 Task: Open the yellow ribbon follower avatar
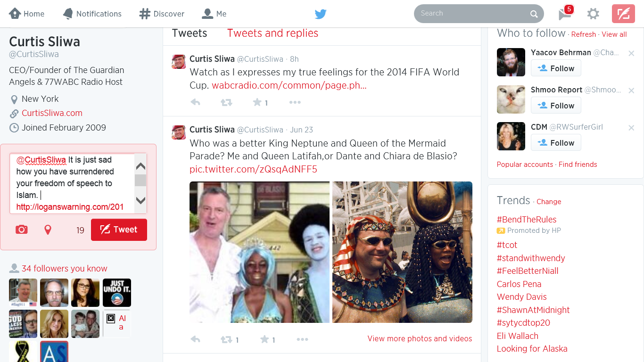(23, 351)
